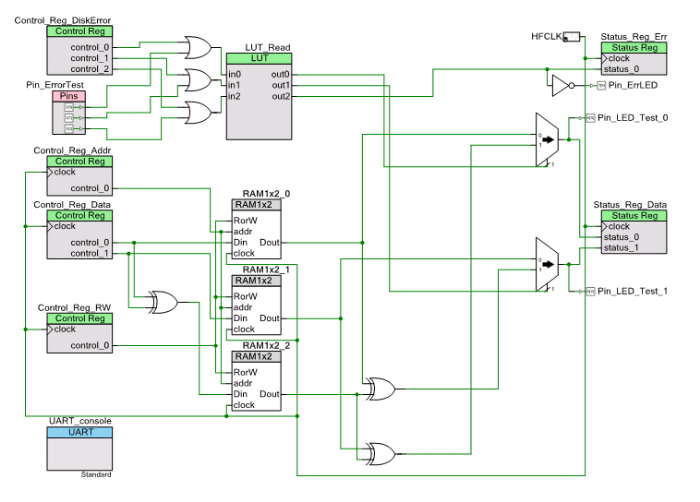
Task: Select the multiplexer driving Pin_LED_Test_1
Action: coord(546,265)
